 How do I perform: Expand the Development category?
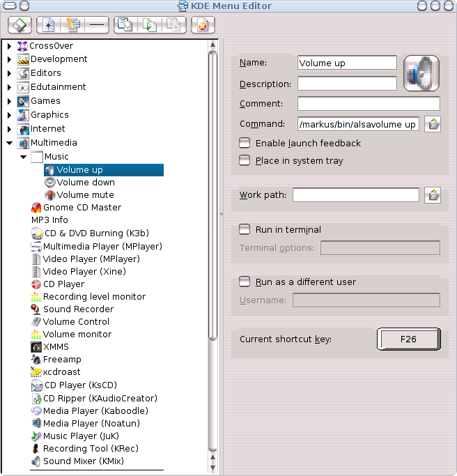10,60
